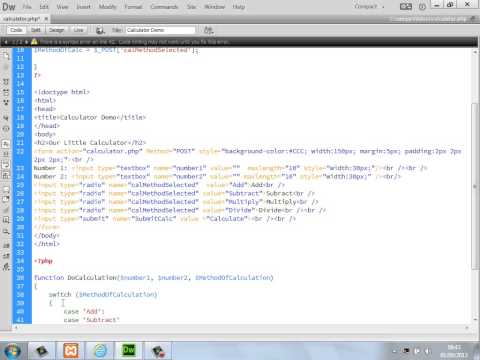Click the Expand All icon in coding toolbar
480x360 pixels.
6,102
